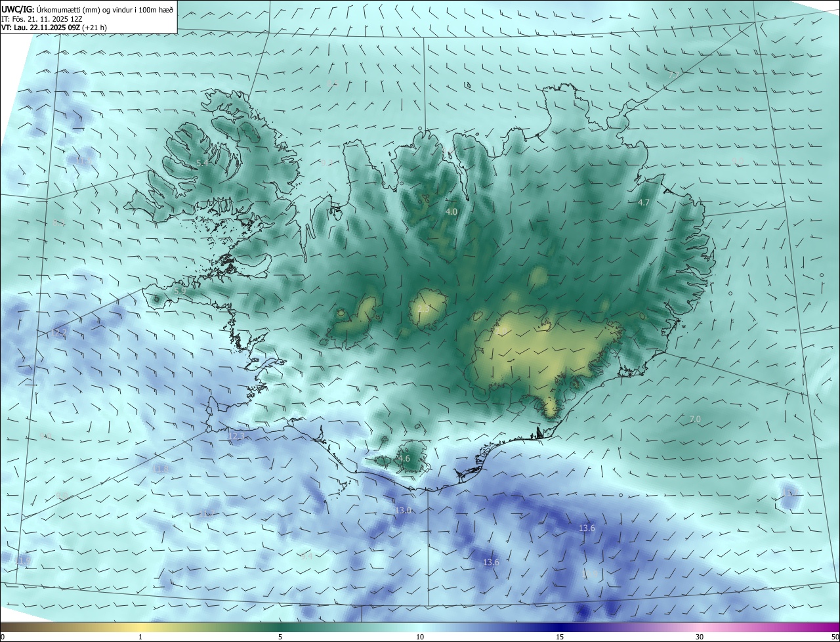Click the 12.3 value off the southwest coast
This screenshot has height=642, width=840.
[236, 436]
